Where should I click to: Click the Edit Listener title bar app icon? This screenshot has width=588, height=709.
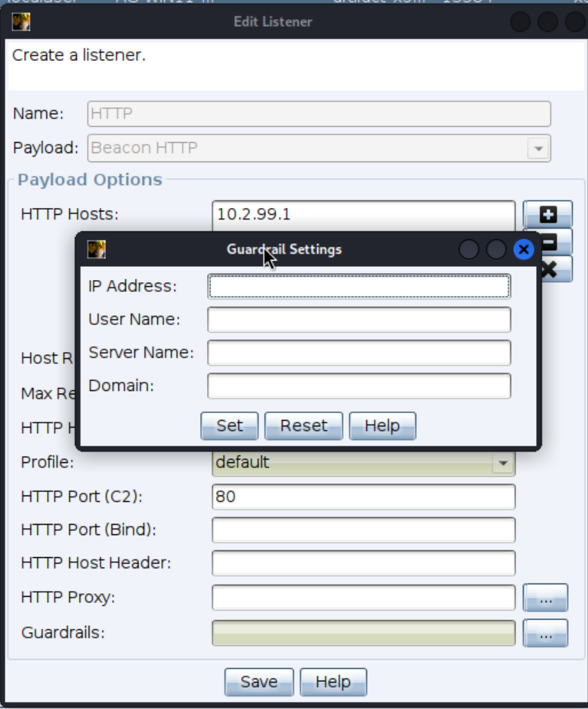point(21,22)
